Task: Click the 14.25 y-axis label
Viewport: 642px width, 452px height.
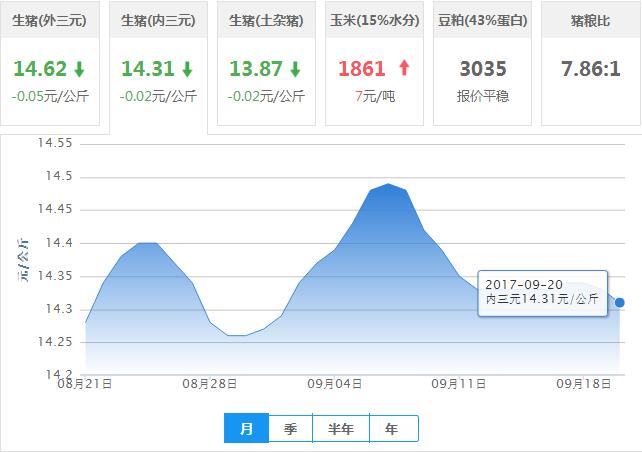Action: [x=55, y=342]
